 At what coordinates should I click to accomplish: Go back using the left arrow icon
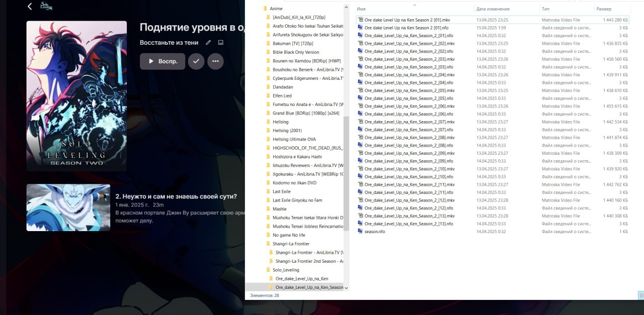tap(30, 7)
